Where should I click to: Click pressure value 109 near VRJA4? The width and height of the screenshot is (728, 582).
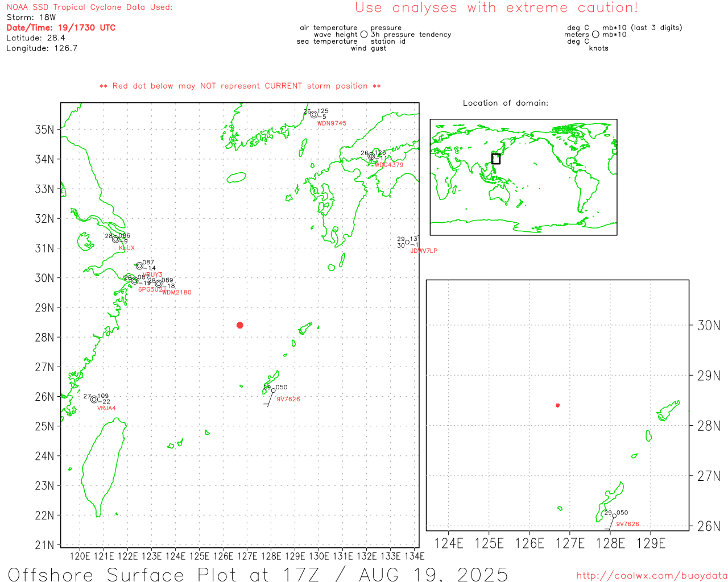(x=103, y=396)
